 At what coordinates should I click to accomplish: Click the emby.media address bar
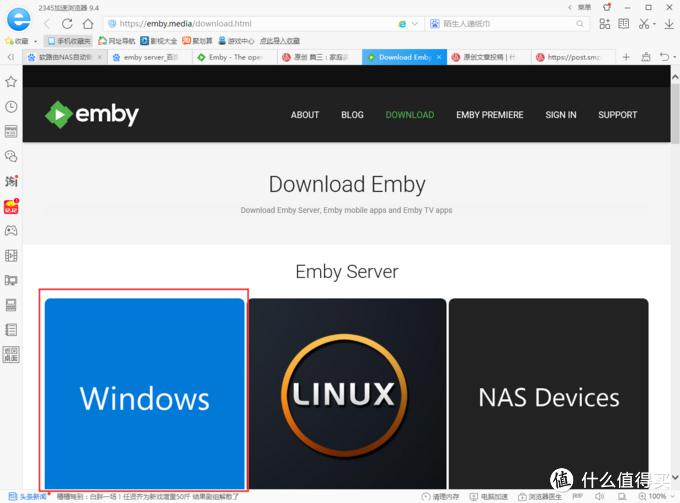(252, 24)
